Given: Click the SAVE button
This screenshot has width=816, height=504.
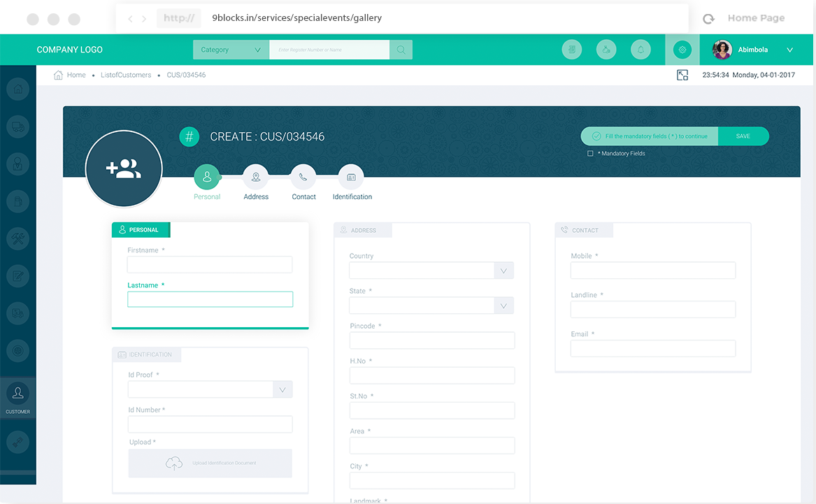Looking at the screenshot, I should 743,136.
